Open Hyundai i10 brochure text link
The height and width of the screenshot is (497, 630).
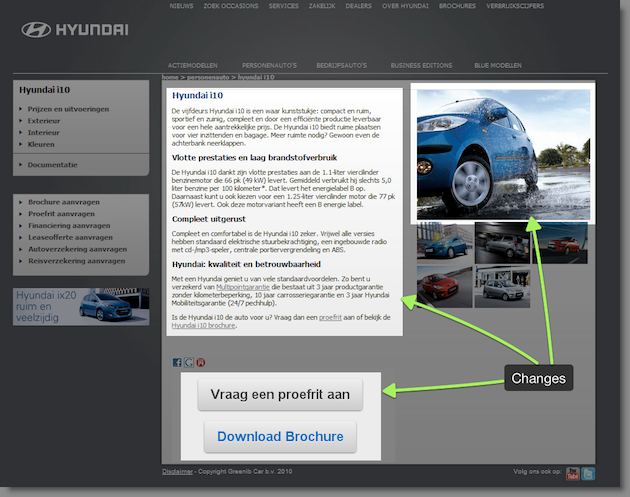pos(203,325)
